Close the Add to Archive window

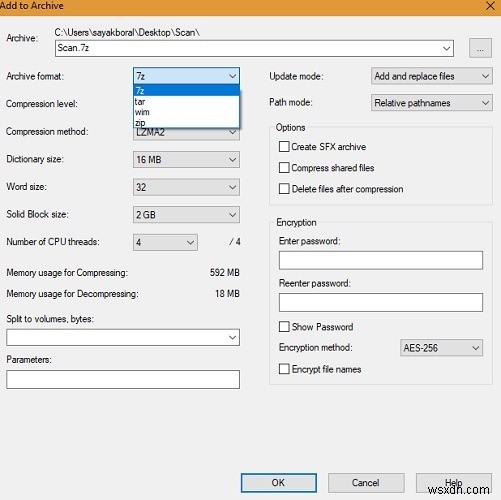coord(490,6)
